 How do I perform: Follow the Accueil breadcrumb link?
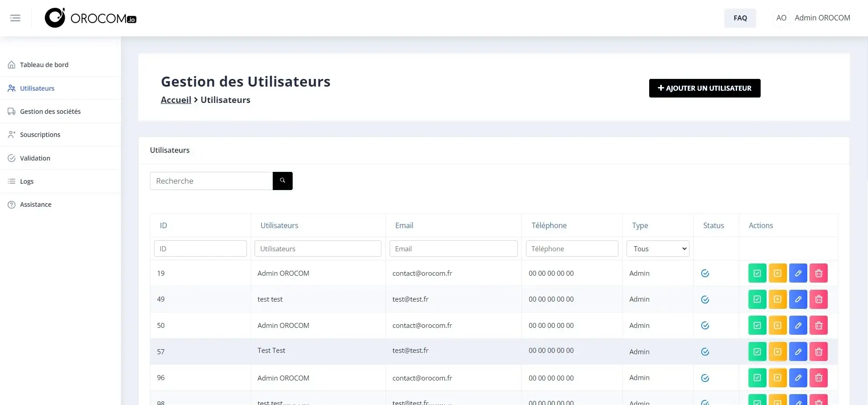[x=176, y=100]
